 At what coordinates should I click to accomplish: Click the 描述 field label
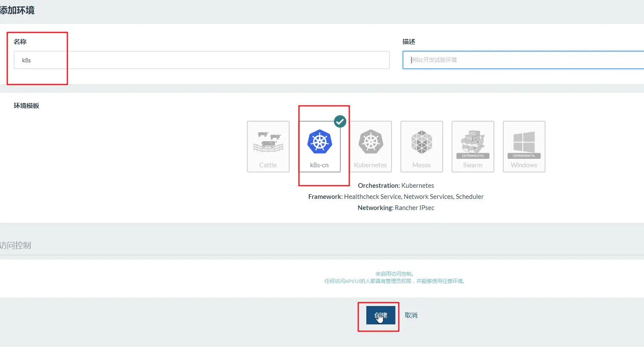point(409,42)
